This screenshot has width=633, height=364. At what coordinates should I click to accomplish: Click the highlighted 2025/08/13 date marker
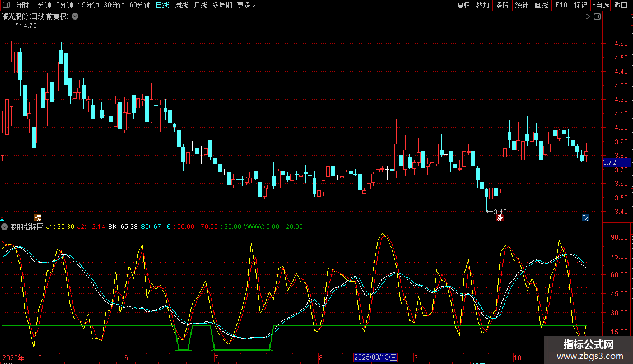[375, 357]
